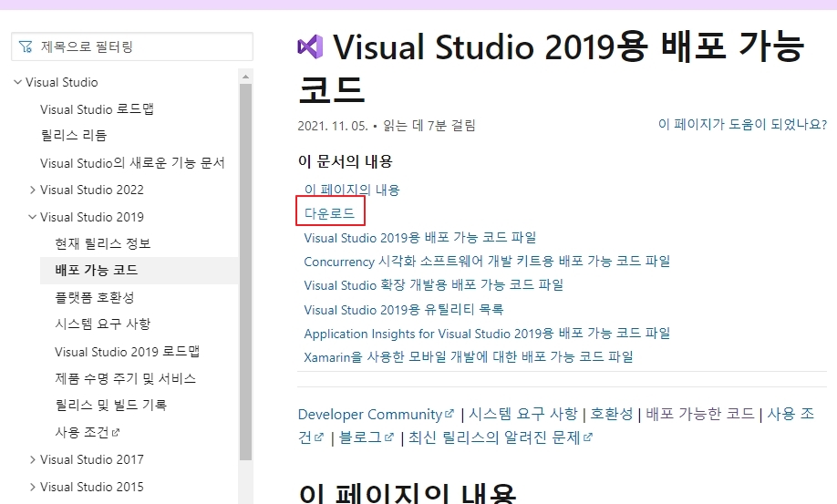Open Concurrency 시각화 소프트웨어 개발 키트용 link
Image resolution: width=837 pixels, height=504 pixels.
click(x=487, y=262)
